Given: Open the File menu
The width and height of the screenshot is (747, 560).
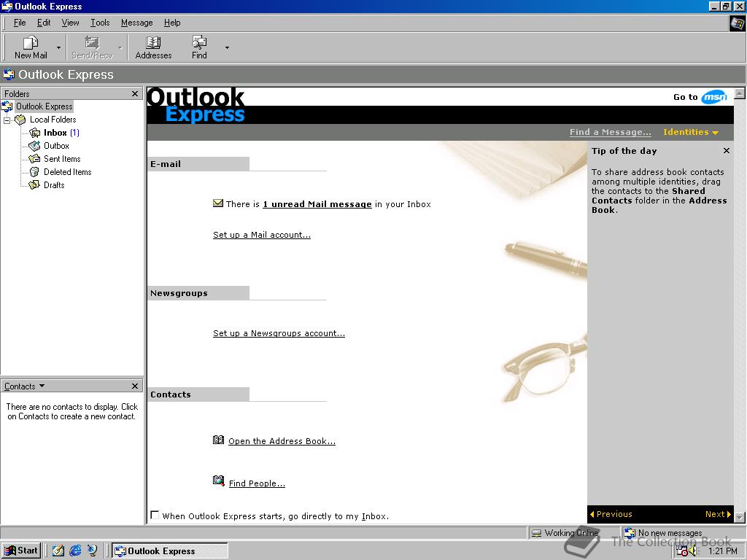Looking at the screenshot, I should coord(20,23).
